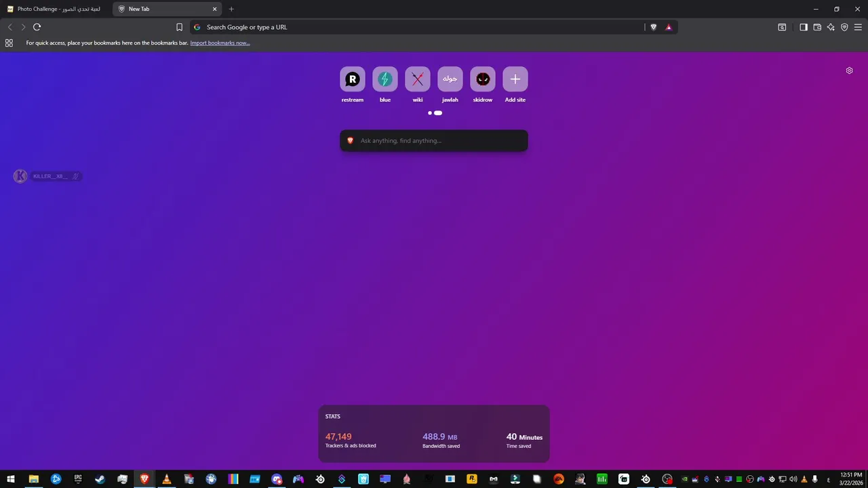Switch to first top sites page dot
Viewport: 868px width, 488px height.
[x=430, y=113]
